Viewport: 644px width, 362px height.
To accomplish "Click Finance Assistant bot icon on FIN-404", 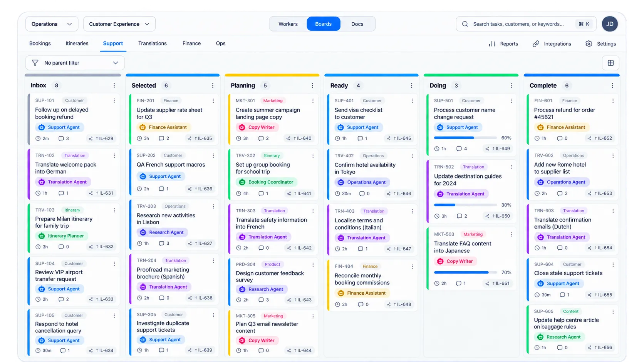I will pos(341,293).
